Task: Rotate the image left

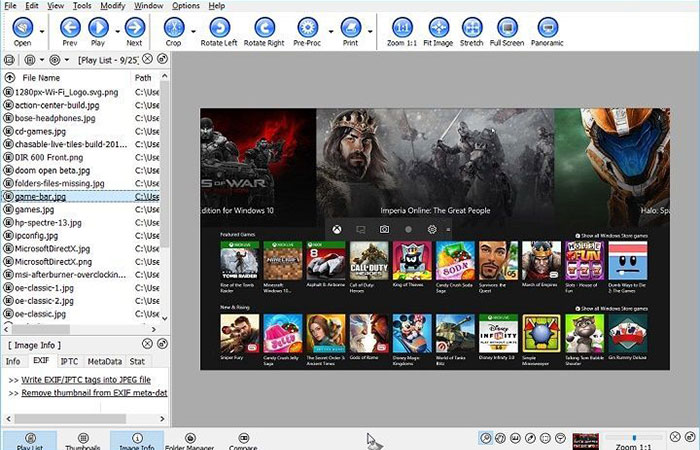Action: [219, 28]
